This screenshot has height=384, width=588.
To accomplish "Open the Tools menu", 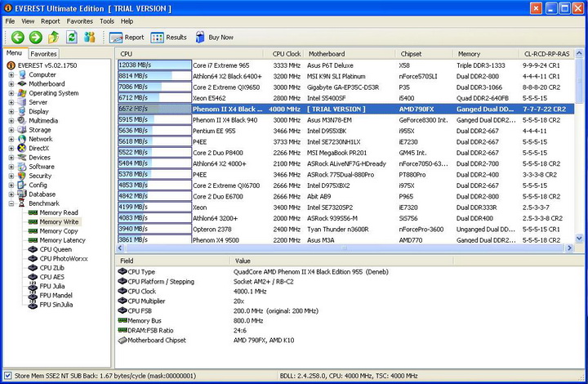I will [107, 21].
